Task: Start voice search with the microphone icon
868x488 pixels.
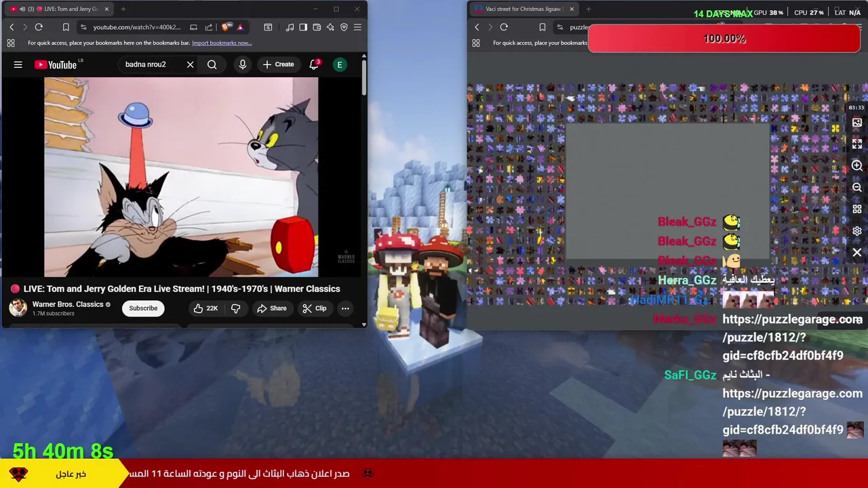Action: [243, 64]
